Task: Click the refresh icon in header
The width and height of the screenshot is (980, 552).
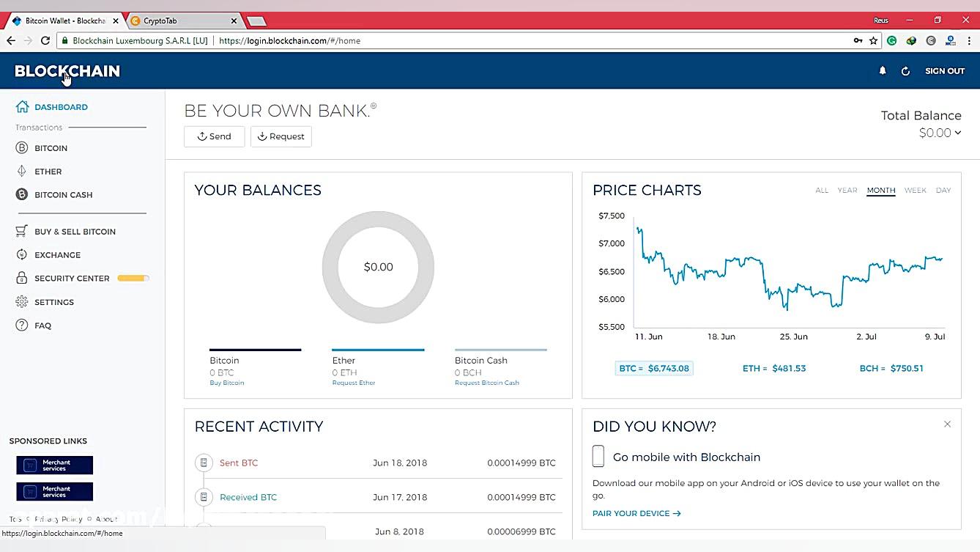Action: [x=905, y=71]
